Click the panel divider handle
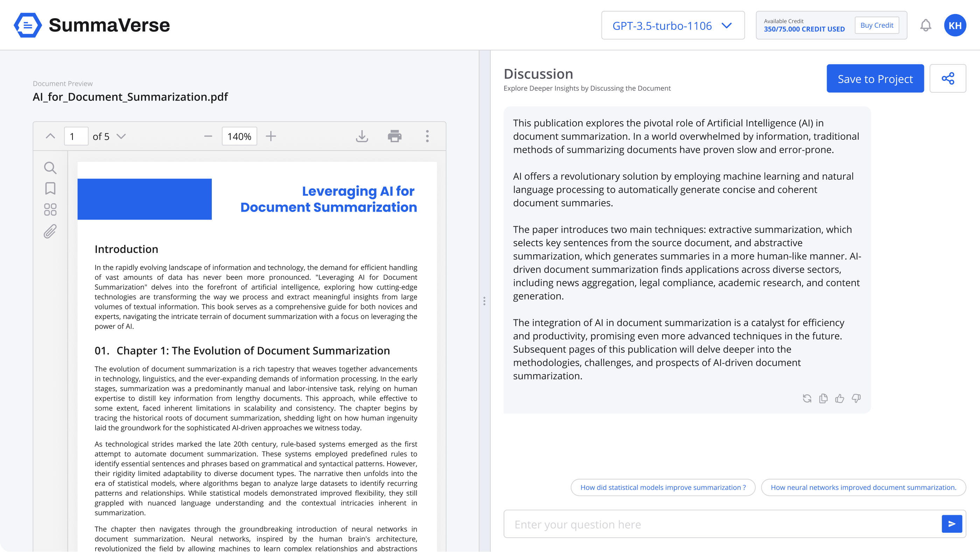 tap(484, 301)
